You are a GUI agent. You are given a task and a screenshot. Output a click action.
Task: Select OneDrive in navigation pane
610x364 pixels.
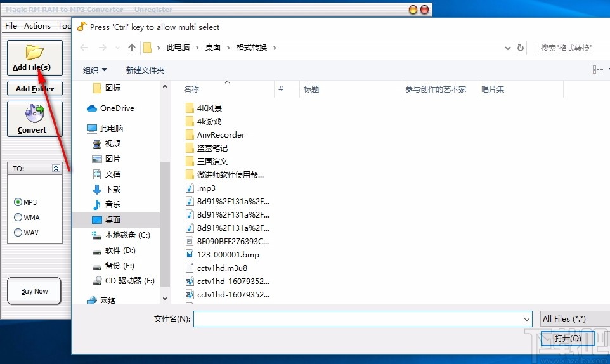(110, 108)
